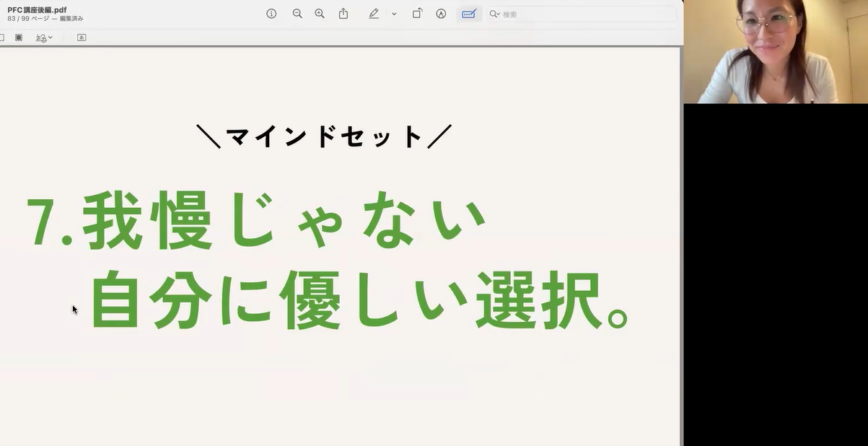Click the zoom out magnifier
This screenshot has height=446, width=868.
click(297, 14)
